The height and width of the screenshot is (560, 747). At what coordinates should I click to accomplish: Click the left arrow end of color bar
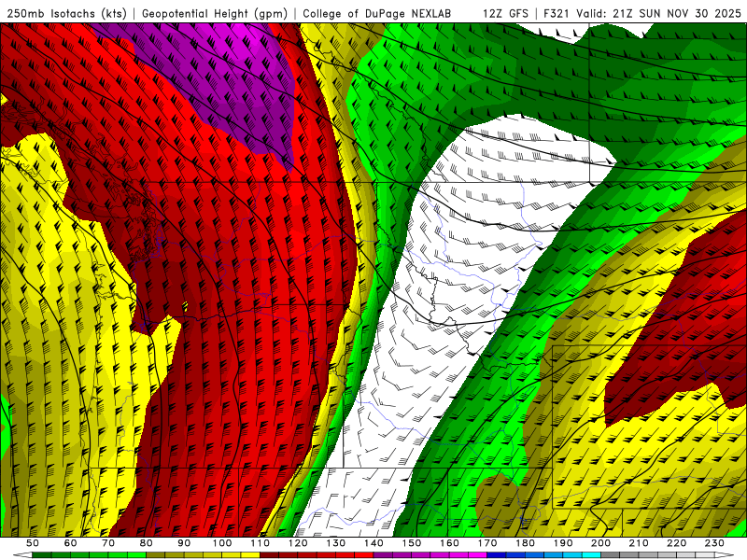(x=22, y=555)
